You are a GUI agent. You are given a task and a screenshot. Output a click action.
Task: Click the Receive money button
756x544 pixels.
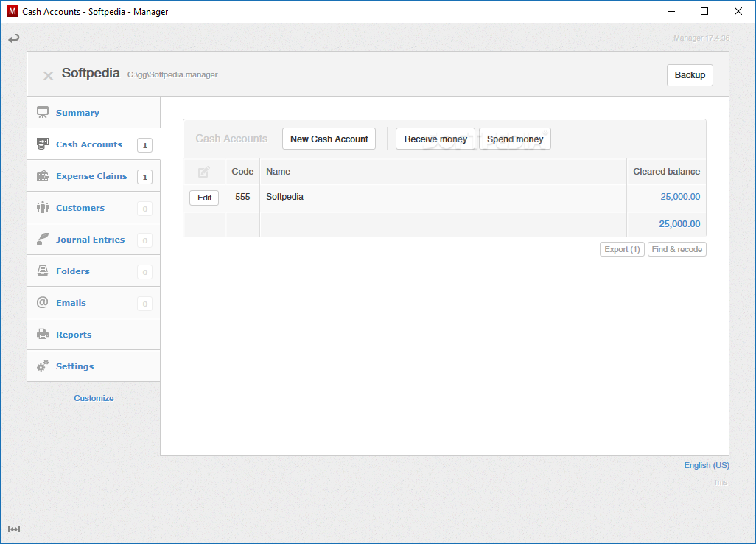coord(435,139)
